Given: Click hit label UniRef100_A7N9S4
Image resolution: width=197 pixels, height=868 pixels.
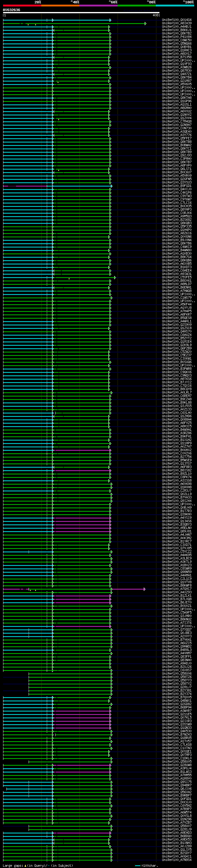Looking at the screenshot, I should tap(176, 860).
